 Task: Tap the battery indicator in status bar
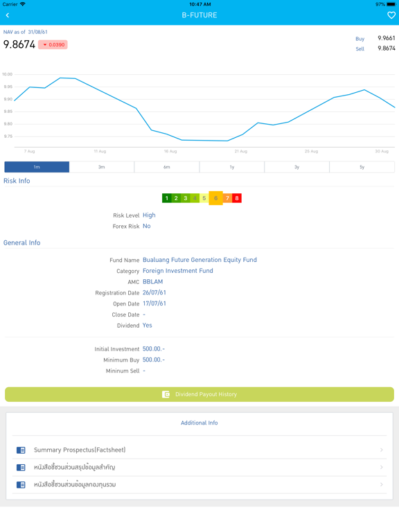(x=391, y=4)
